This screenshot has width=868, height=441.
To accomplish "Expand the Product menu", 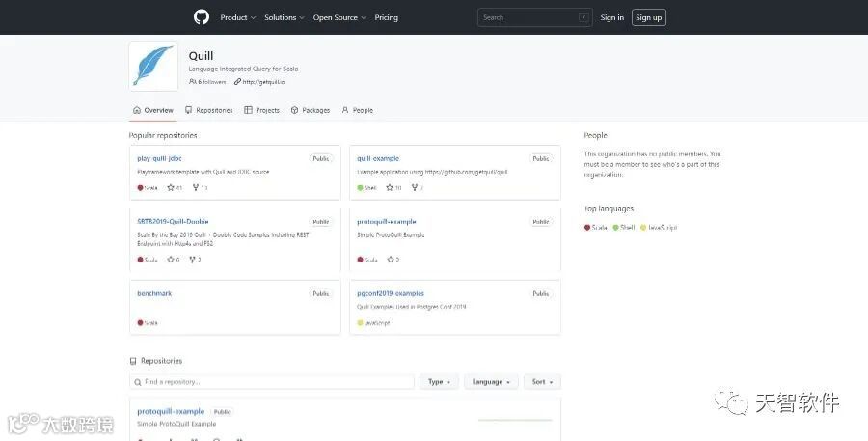I will (238, 17).
